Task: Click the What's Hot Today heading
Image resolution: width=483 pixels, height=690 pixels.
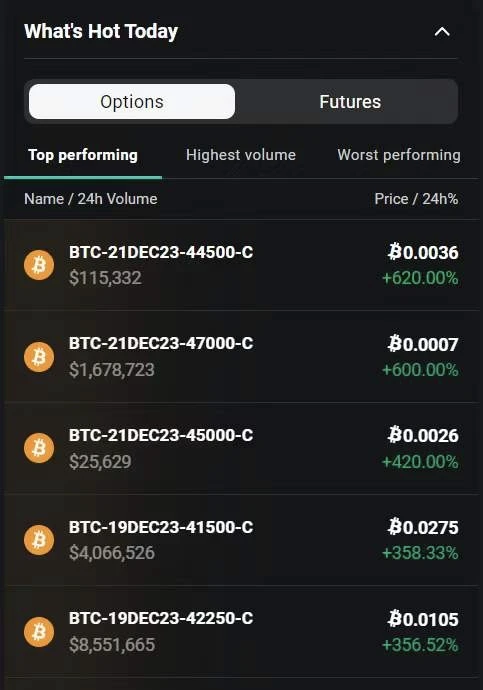Action: 101,31
